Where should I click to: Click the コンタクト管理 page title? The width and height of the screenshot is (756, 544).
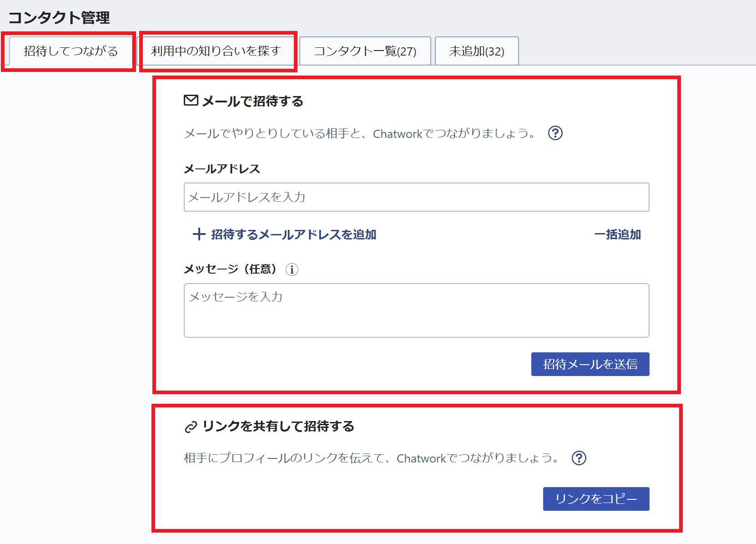tap(59, 17)
